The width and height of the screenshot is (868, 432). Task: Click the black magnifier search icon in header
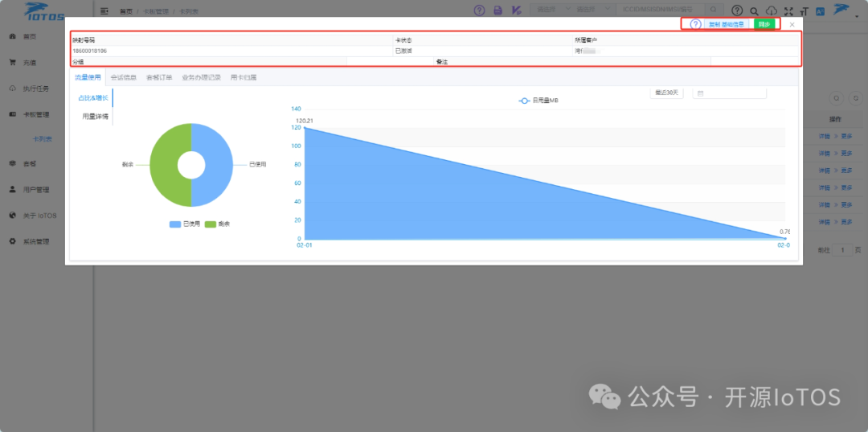[754, 10]
